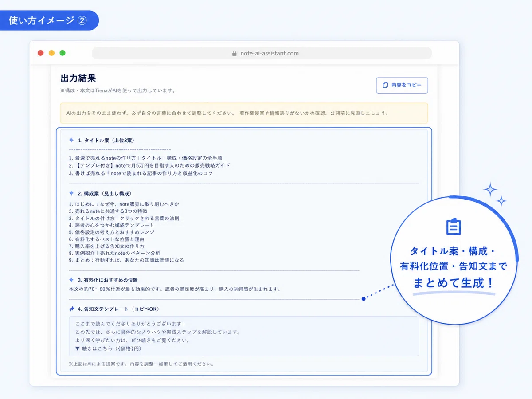Viewport: 532px width, 399px height.
Task: Select line ここまで読んでくださりありがとうございます！
Action: [x=131, y=325]
